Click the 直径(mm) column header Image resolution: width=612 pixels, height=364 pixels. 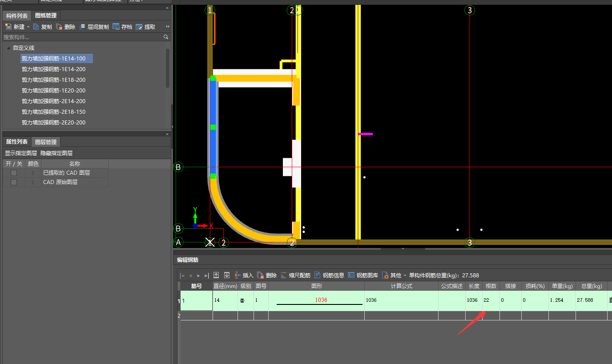point(225,286)
